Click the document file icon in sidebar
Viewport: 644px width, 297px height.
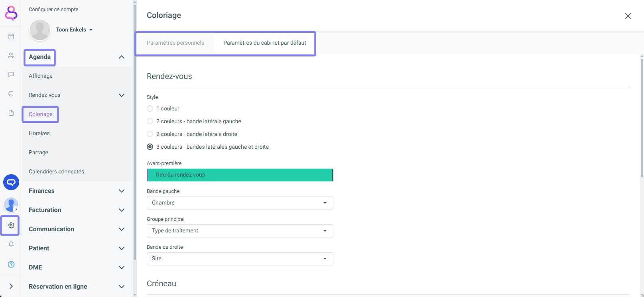click(x=11, y=113)
